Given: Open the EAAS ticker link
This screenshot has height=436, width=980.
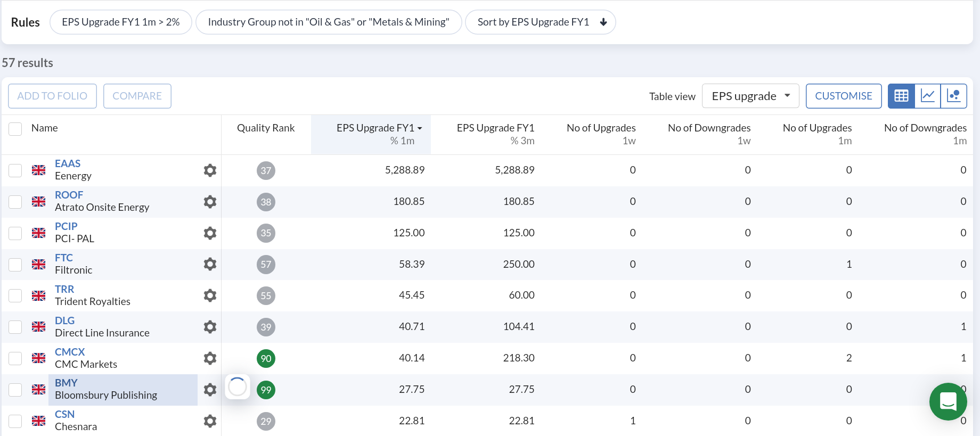Looking at the screenshot, I should (68, 163).
